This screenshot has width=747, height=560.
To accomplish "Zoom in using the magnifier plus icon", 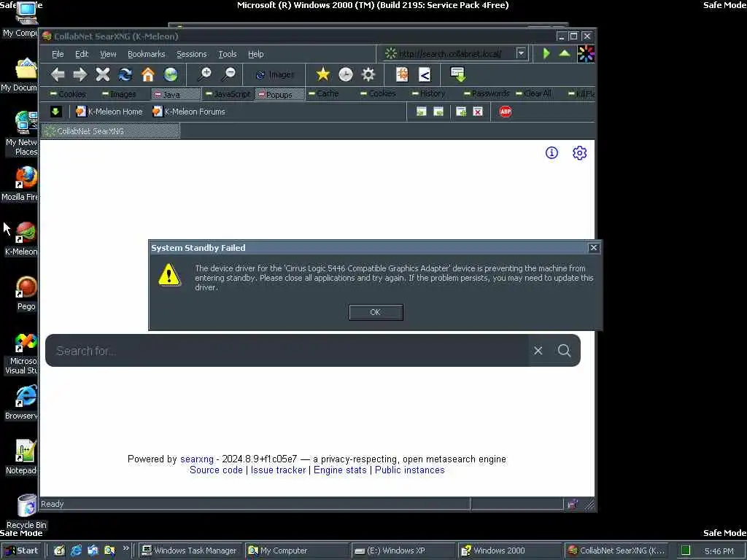I will point(205,74).
